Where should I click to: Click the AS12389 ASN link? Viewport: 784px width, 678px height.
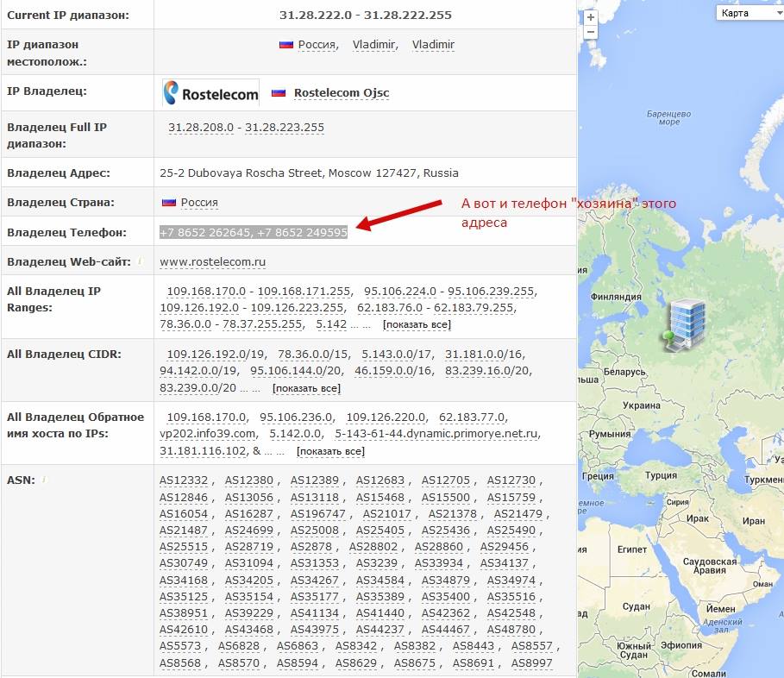coord(313,480)
